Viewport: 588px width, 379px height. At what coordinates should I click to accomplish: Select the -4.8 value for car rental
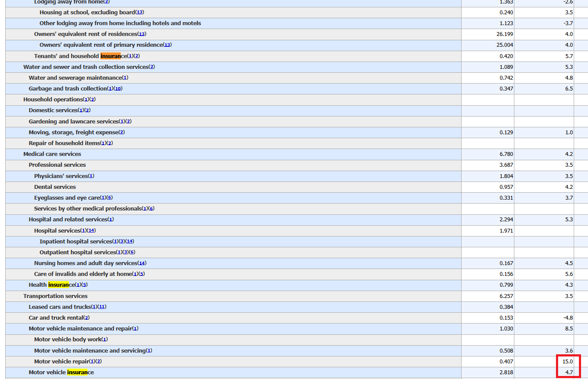[x=544, y=318]
